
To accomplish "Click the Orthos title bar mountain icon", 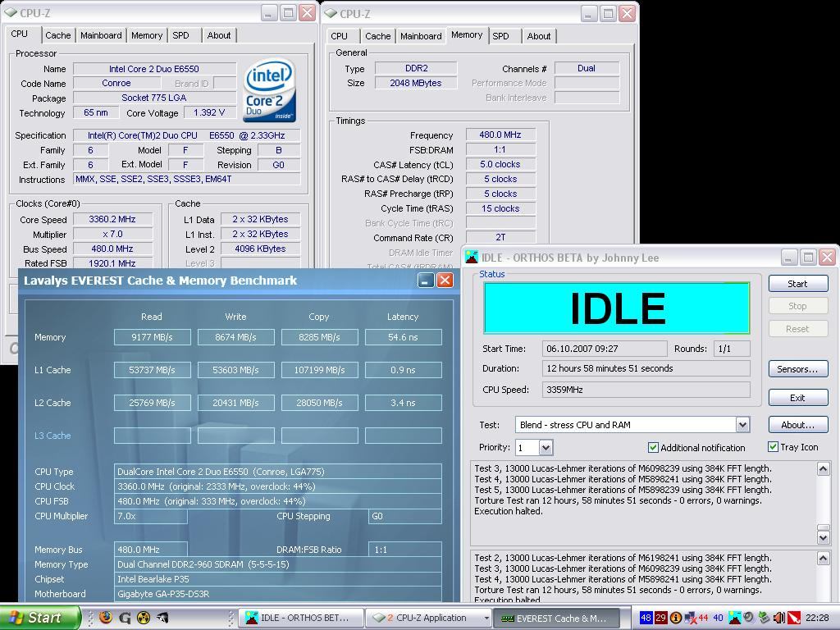I will pyautogui.click(x=472, y=257).
